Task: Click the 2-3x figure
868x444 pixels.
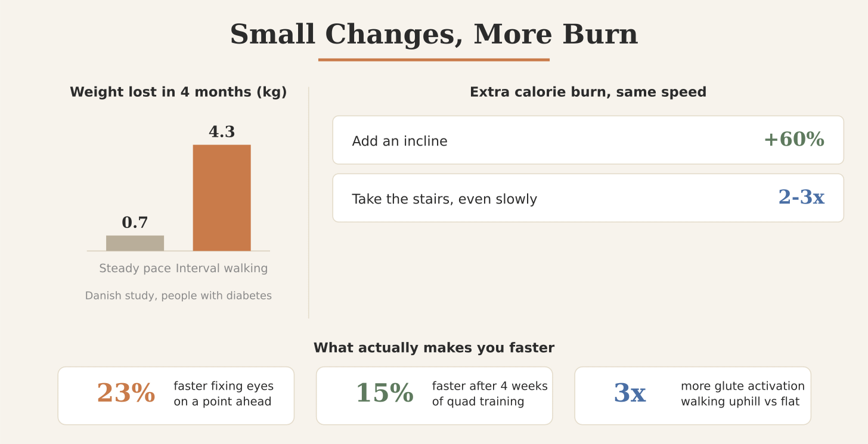Action: [801, 197]
